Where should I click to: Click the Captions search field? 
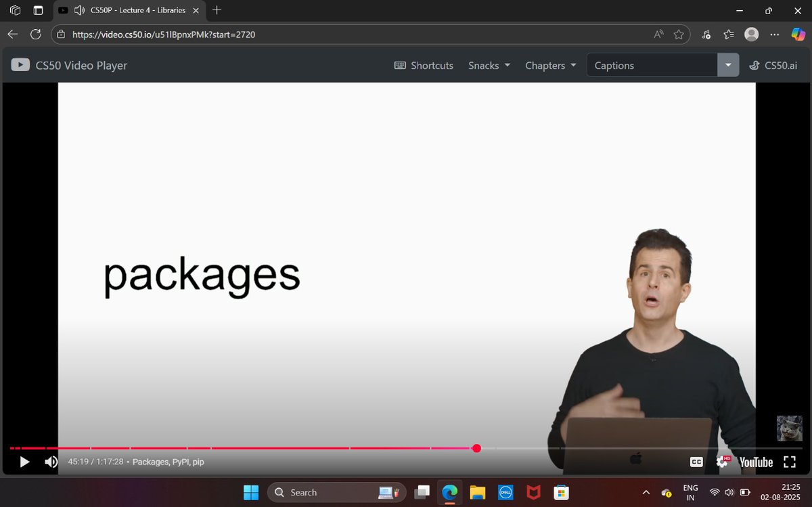[652, 65]
